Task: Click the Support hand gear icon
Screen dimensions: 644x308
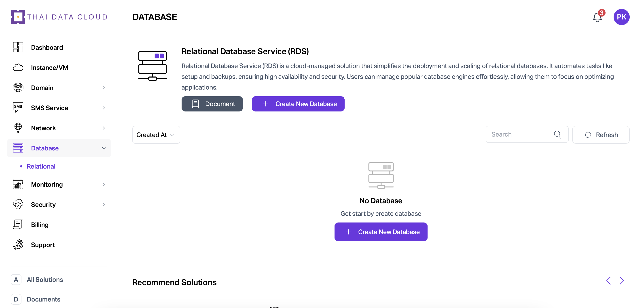Action: 18,245
